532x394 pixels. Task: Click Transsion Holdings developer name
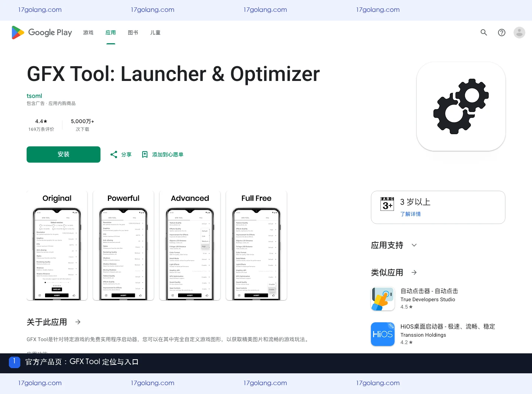click(423, 335)
